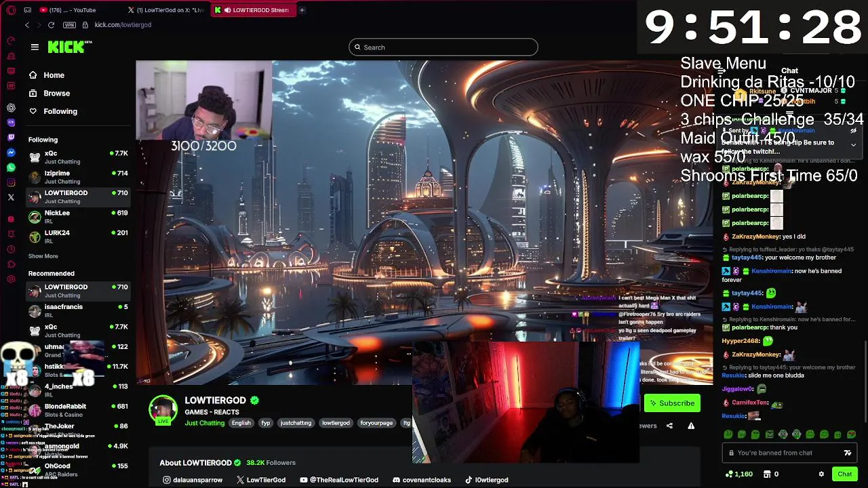
Task: Open Messenger in Opera sidebar
Action: click(11, 152)
